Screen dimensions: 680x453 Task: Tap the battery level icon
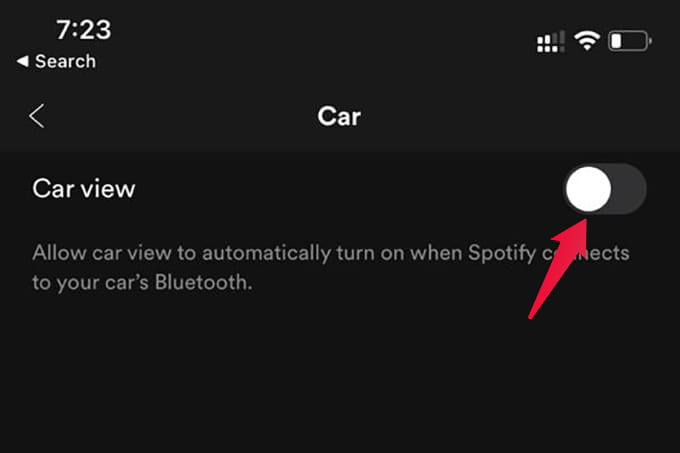(x=630, y=41)
